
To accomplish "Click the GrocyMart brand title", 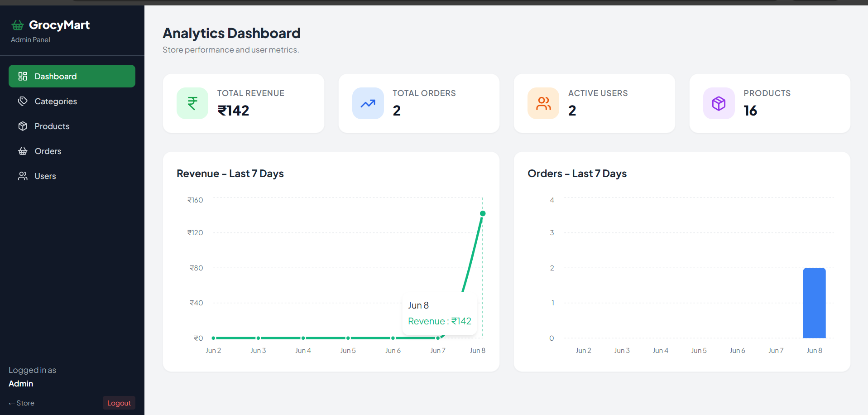I will pos(59,25).
